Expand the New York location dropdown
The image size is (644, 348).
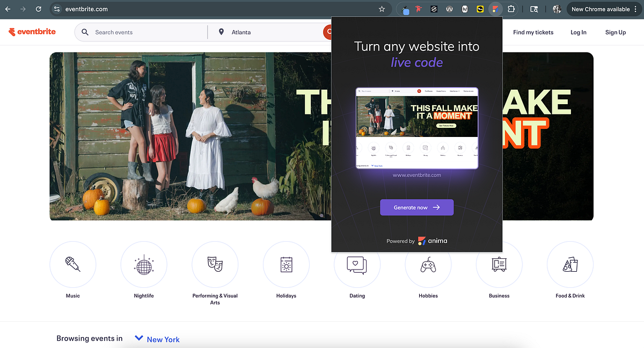(157, 339)
